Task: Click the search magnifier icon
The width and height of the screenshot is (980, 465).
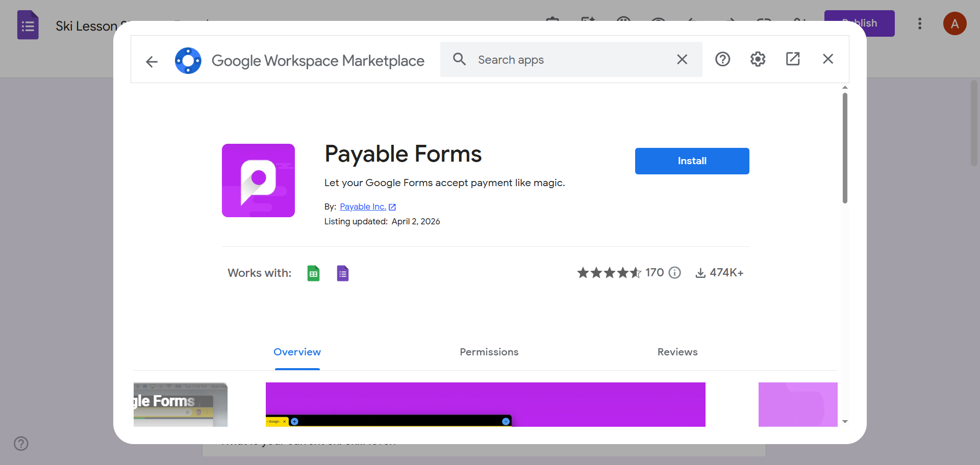Action: [x=459, y=59]
